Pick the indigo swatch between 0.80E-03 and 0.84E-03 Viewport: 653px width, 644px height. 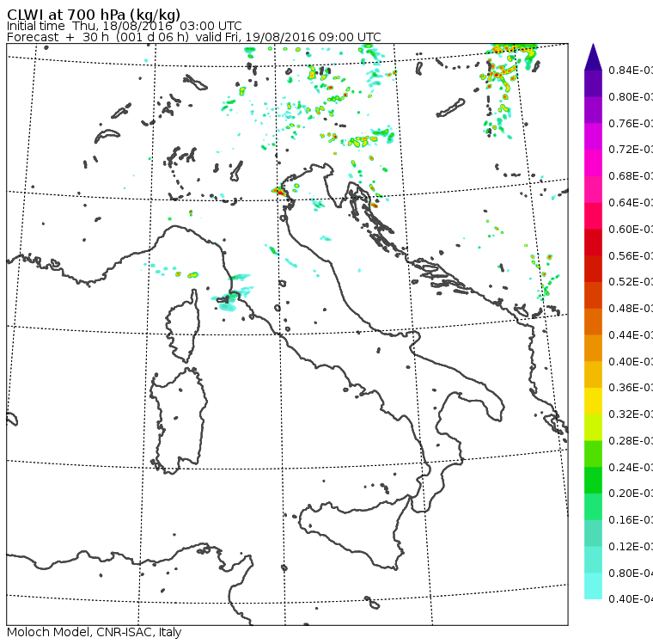click(x=593, y=83)
